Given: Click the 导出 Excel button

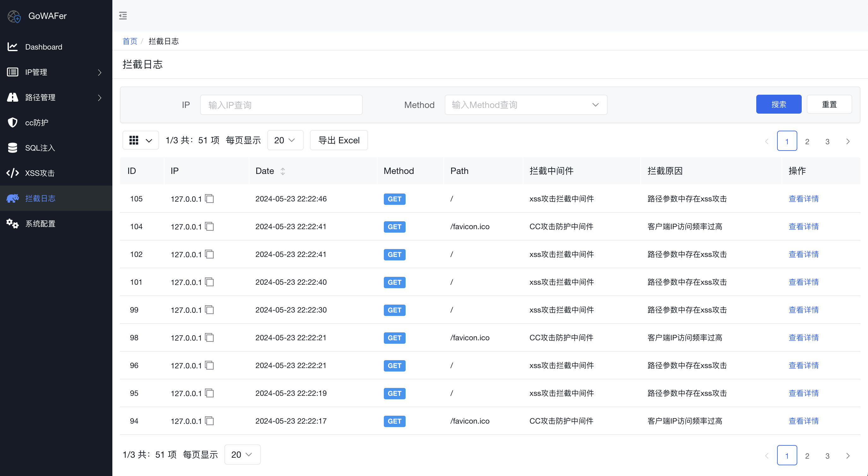Looking at the screenshot, I should pyautogui.click(x=339, y=140).
